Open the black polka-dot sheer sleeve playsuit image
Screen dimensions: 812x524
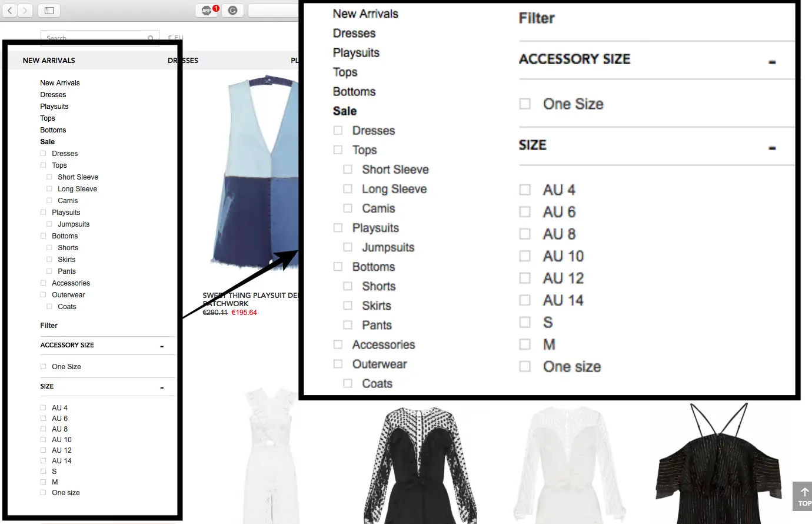tap(420, 464)
